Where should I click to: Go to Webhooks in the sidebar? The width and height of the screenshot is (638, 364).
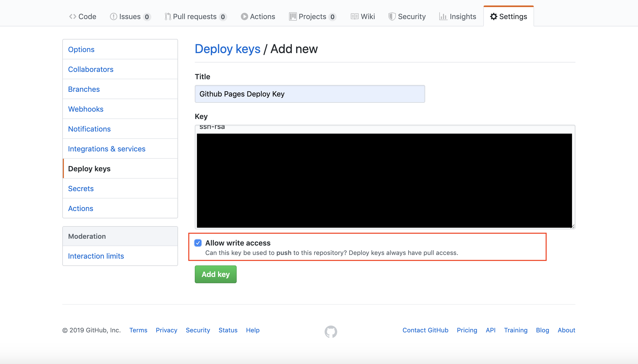point(120,109)
